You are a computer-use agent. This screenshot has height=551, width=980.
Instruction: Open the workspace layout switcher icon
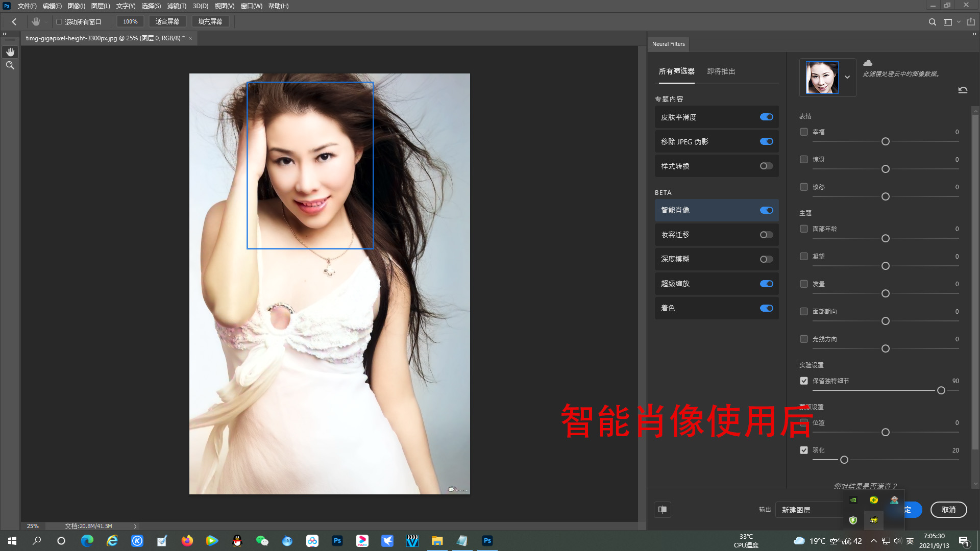coord(948,22)
